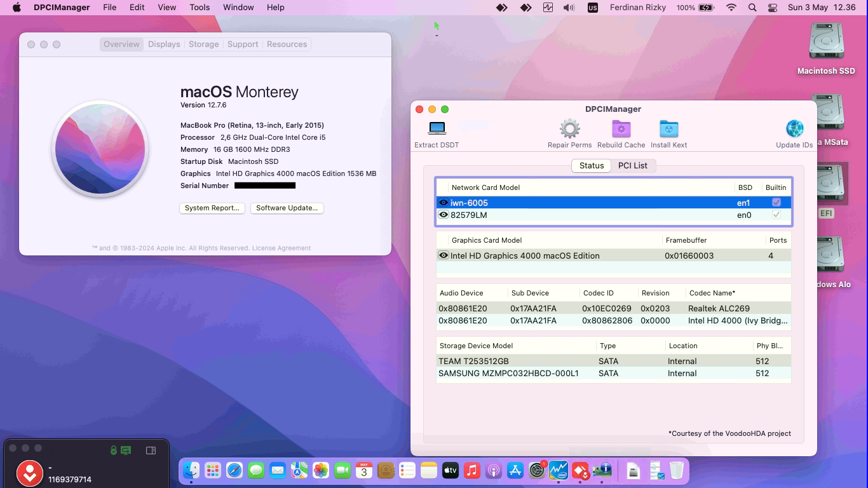Open the Storage tab in About This Mac
Viewport: 868px width, 488px height.
tap(203, 44)
